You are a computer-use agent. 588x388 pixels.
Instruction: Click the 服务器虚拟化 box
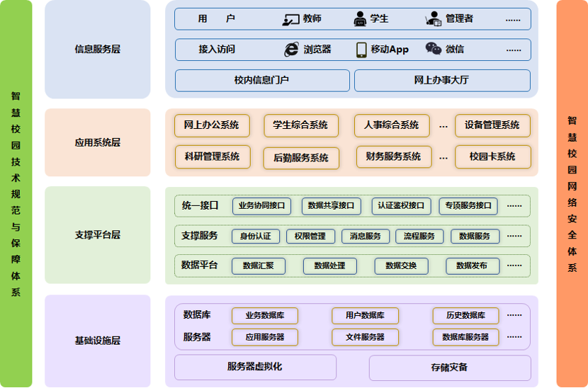[x=255, y=367]
